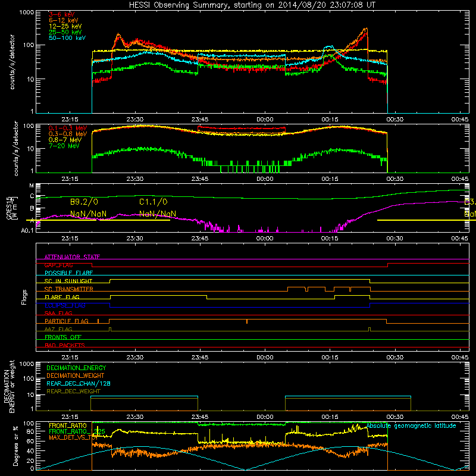Click the 7-20 MeV legend label
This screenshot has height=476, width=476.
[x=64, y=146]
